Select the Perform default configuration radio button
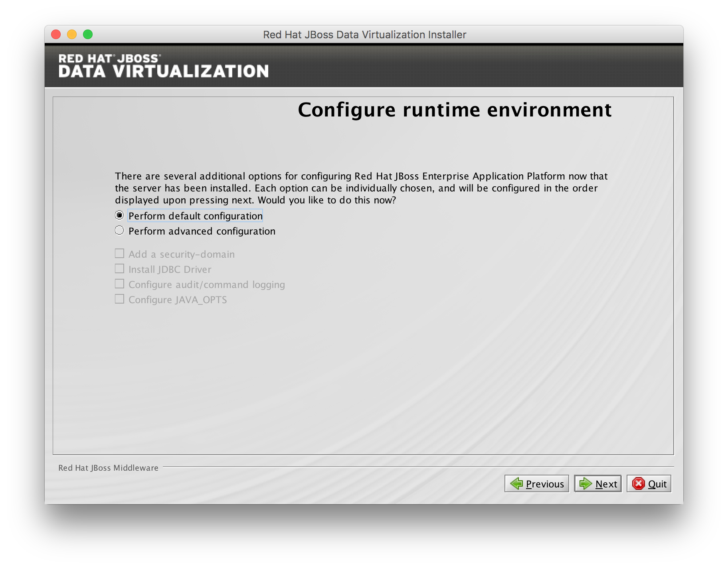 (119, 215)
